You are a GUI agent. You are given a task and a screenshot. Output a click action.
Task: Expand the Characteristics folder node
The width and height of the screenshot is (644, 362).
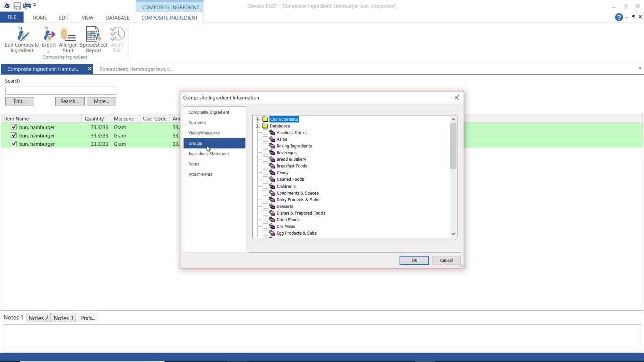click(258, 119)
